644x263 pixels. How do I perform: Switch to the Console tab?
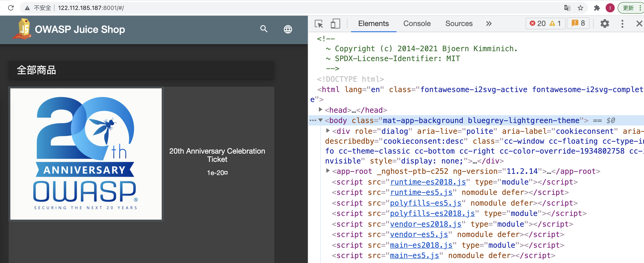point(417,24)
